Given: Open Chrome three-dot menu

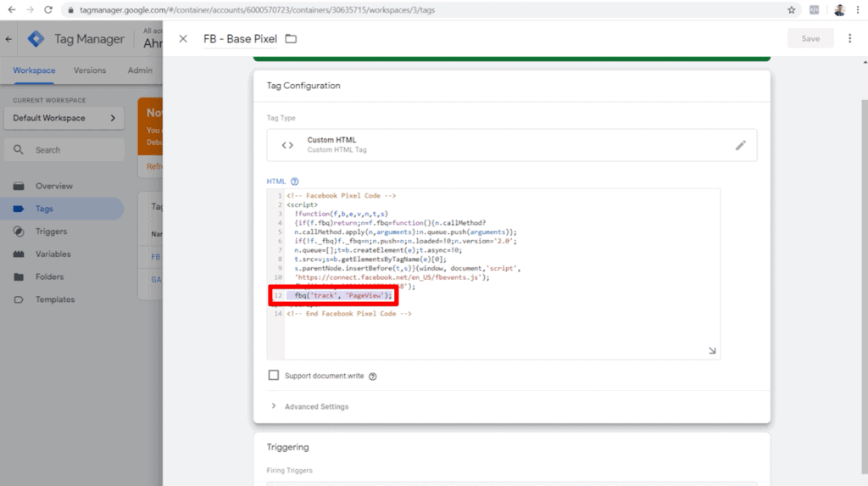Looking at the screenshot, I should click(x=858, y=10).
